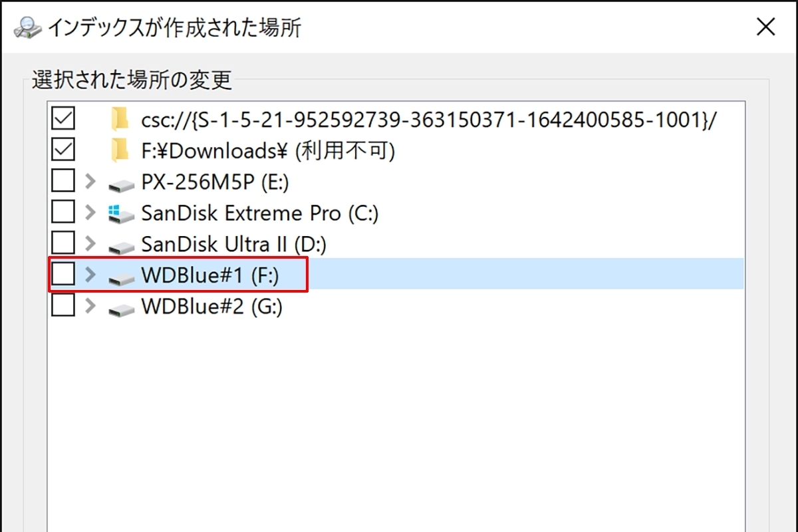Expand the SanDisk Ultra II (D:) node
Viewport: 798px width, 532px height.
point(91,243)
